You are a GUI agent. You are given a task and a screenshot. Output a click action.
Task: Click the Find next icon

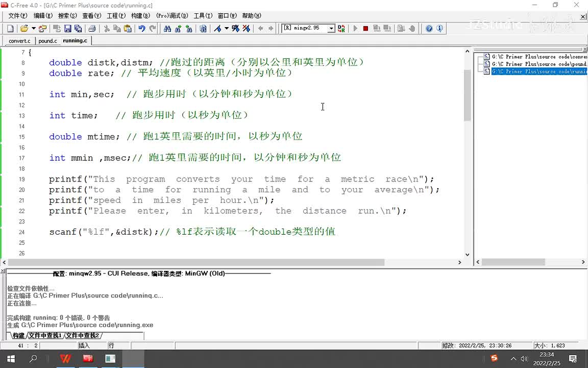click(x=178, y=29)
